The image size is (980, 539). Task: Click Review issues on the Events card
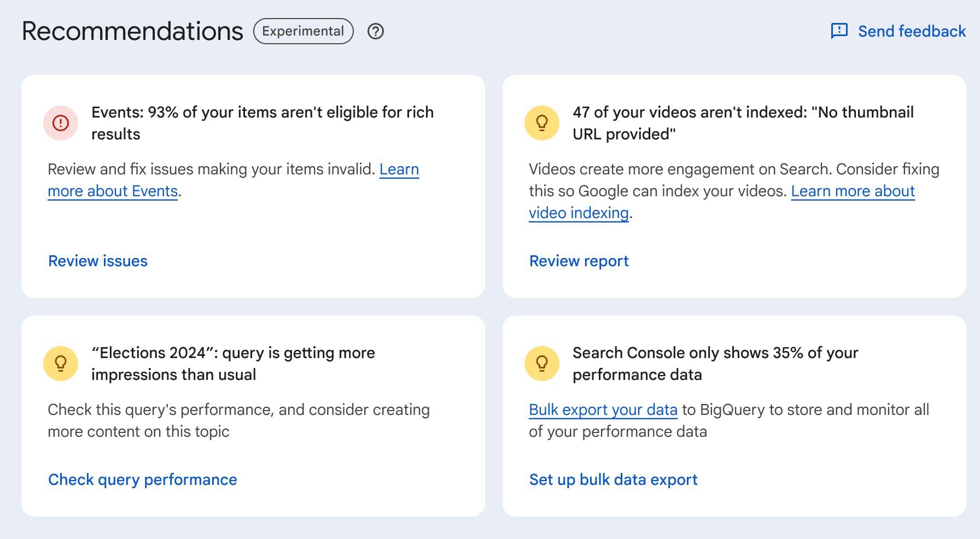pos(97,261)
